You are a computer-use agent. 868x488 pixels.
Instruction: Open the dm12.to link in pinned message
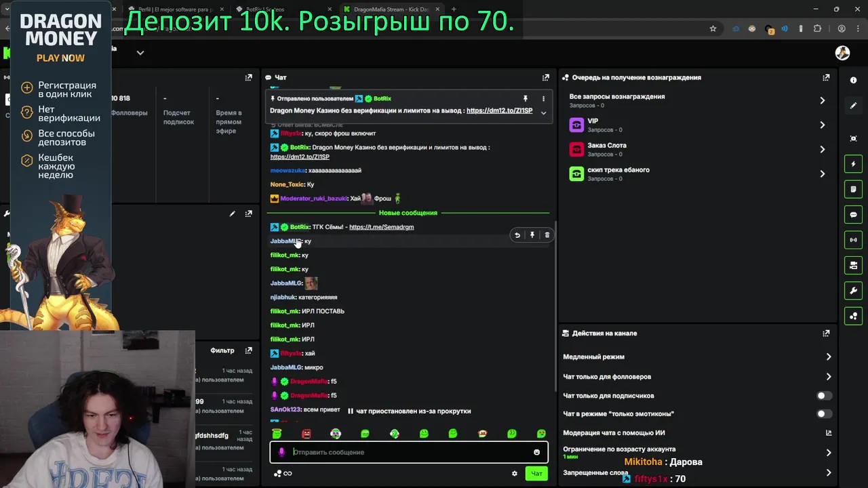pos(499,110)
